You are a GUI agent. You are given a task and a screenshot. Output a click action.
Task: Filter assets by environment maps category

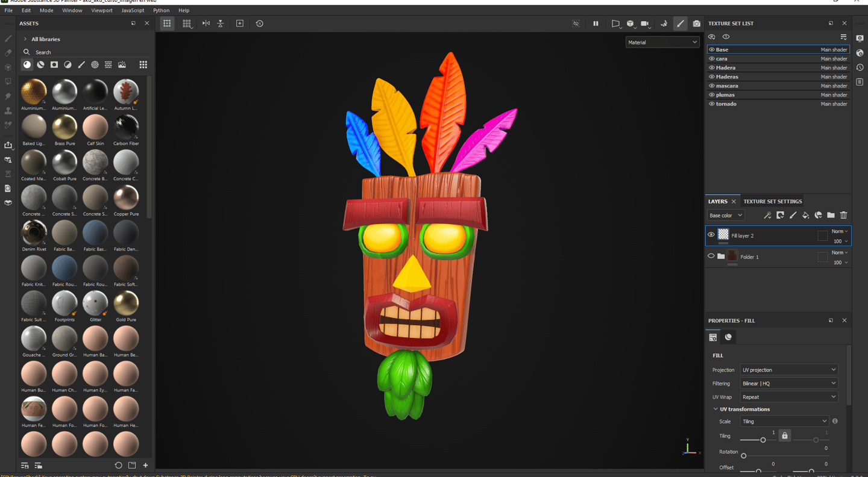tap(122, 64)
